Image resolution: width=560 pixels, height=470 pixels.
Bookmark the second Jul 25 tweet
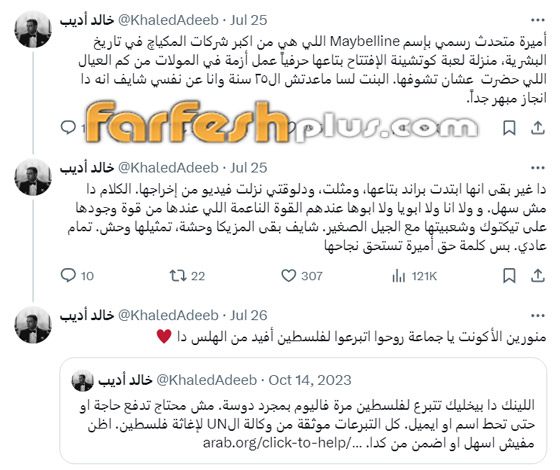click(509, 276)
